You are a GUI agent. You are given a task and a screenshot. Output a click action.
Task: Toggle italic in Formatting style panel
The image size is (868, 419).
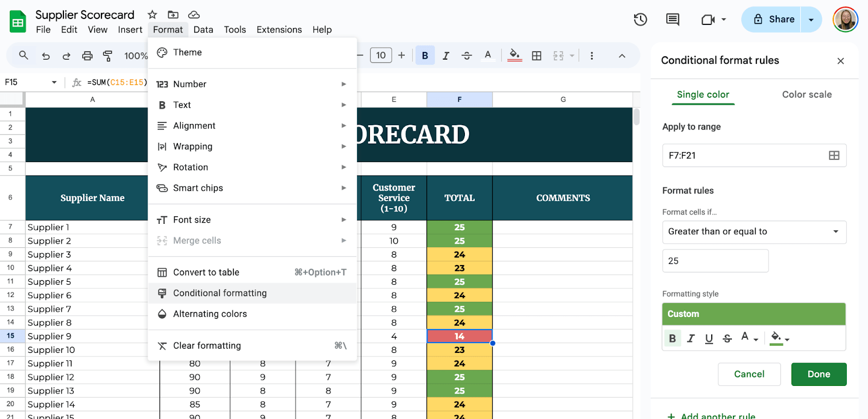(x=691, y=338)
